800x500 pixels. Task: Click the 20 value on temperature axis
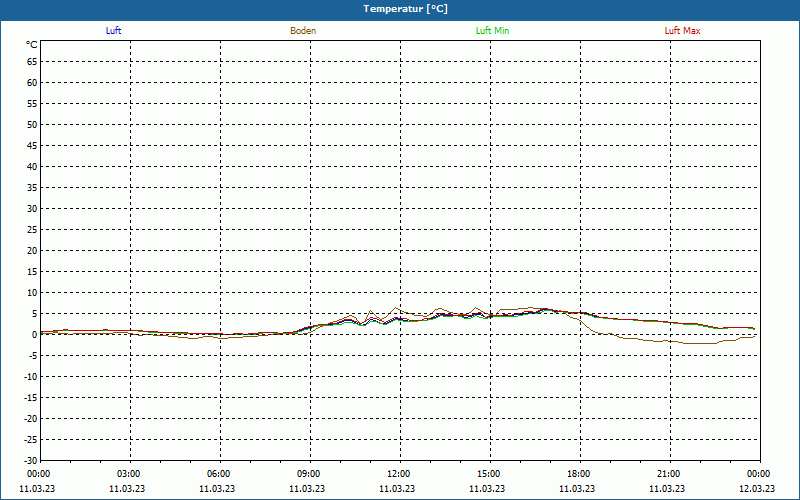(x=32, y=251)
